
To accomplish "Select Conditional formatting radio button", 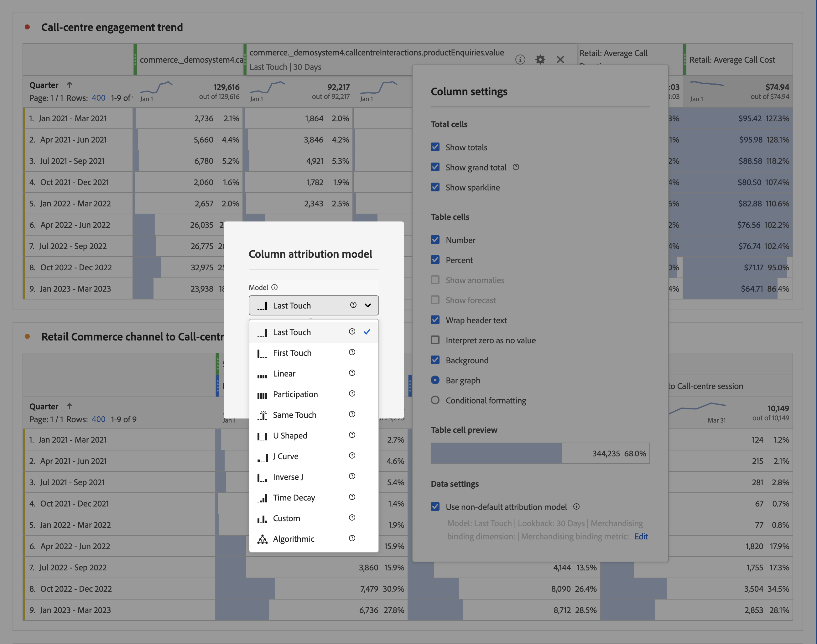I will (435, 400).
